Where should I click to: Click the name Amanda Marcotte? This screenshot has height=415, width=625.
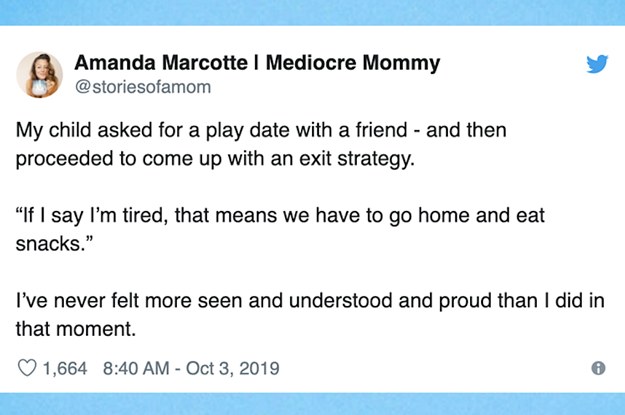161,63
